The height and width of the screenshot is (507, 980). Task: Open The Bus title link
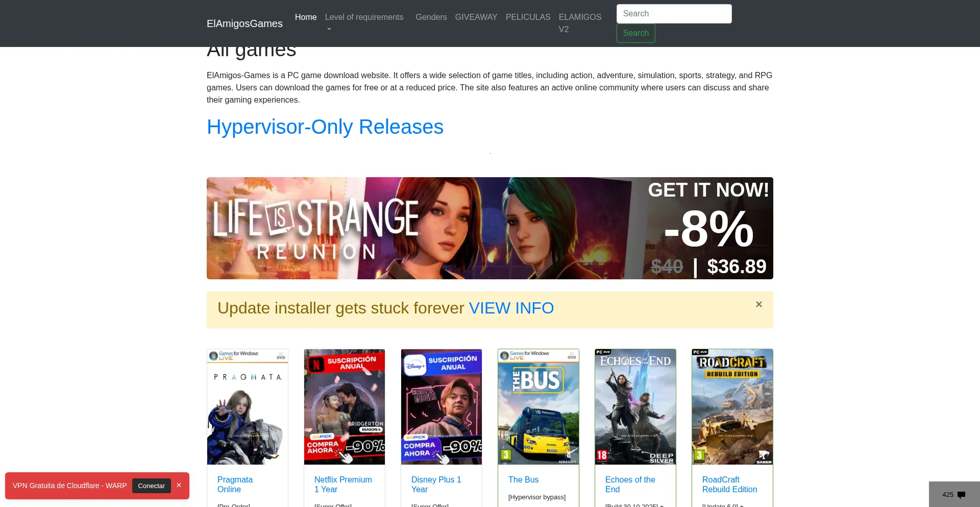[x=523, y=480]
